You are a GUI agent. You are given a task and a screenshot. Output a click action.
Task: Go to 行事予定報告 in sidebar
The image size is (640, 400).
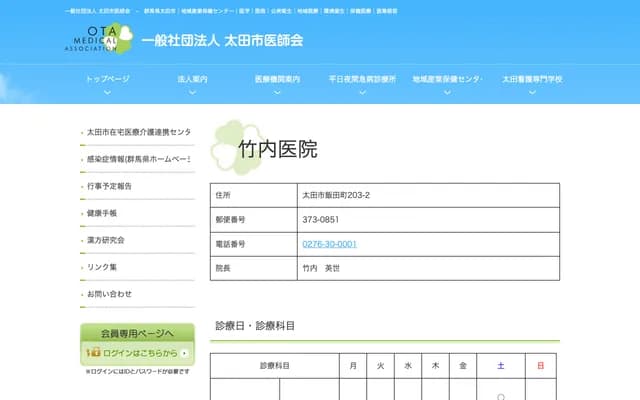pos(109,186)
